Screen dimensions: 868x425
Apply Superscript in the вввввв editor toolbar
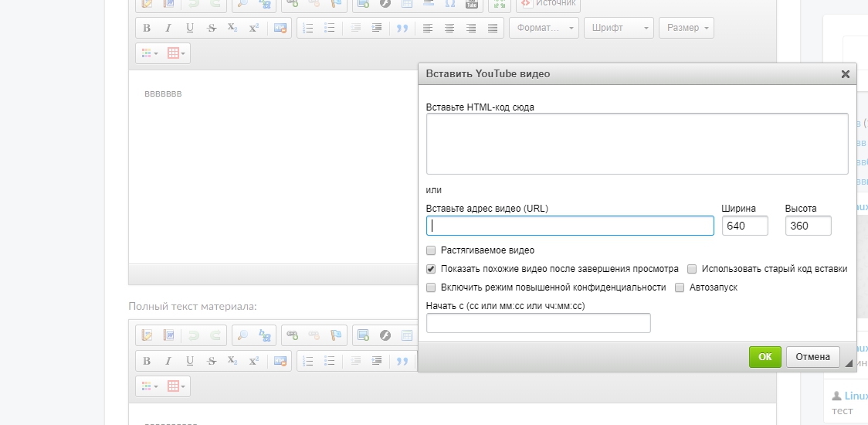(254, 29)
